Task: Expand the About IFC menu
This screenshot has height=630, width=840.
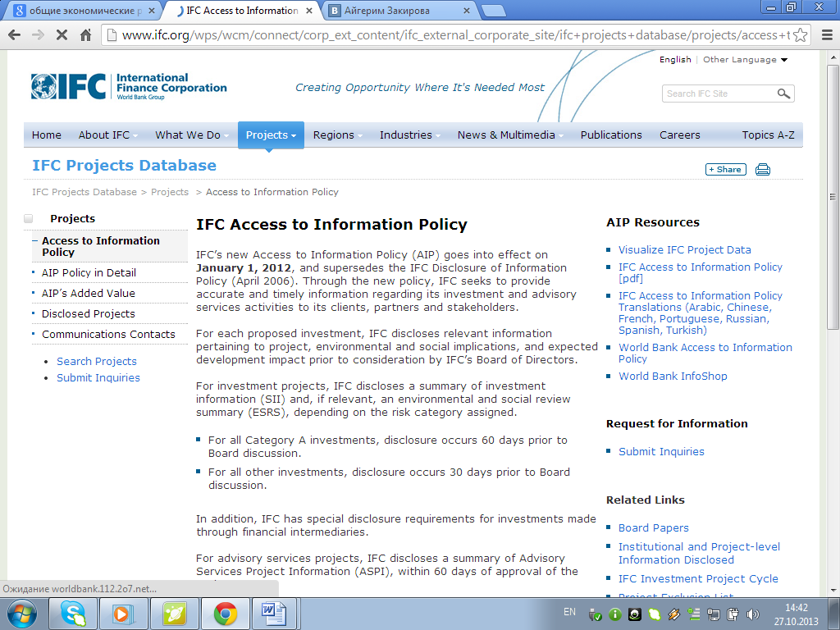Action: (x=107, y=135)
